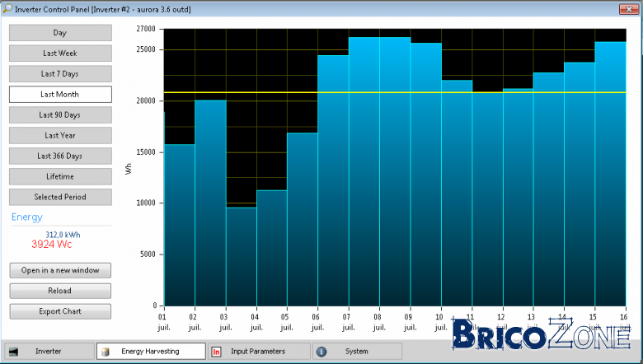Click the inverter device icon on Inverter tab
643x364 pixels.
click(13, 352)
